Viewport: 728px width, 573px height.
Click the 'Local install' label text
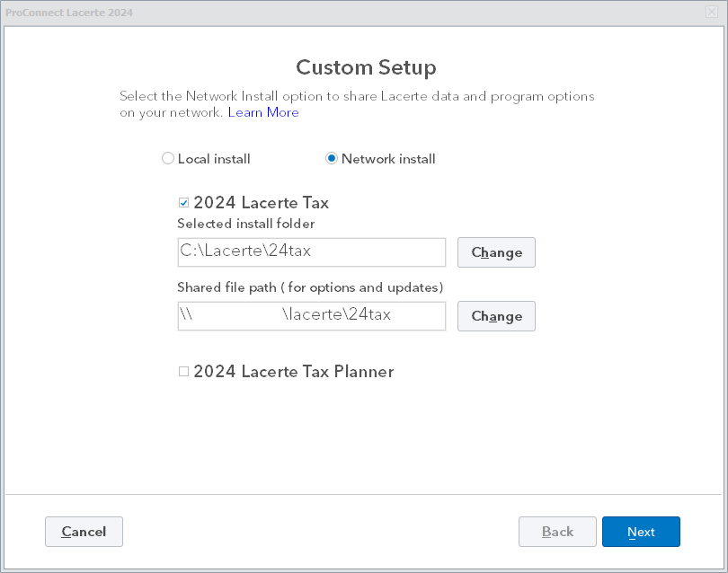point(214,159)
